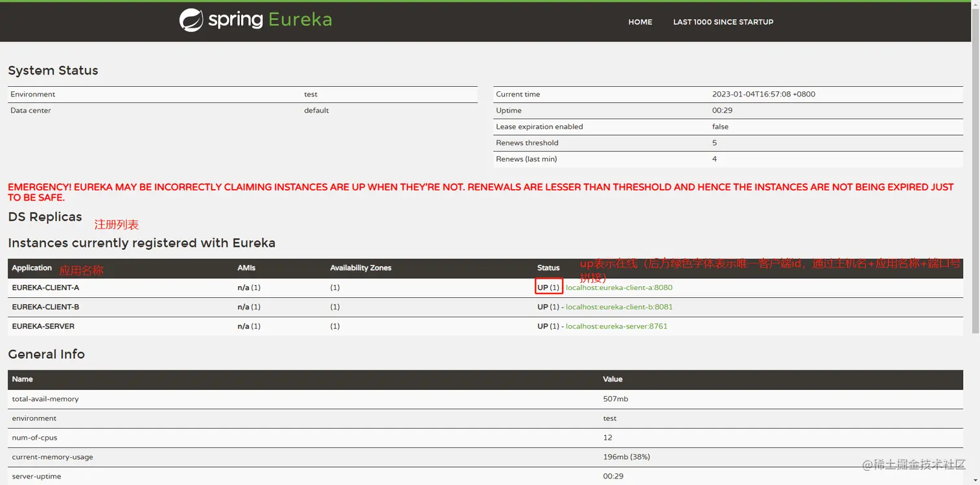
Task: Click num-of-cpus row name
Action: tap(34, 438)
